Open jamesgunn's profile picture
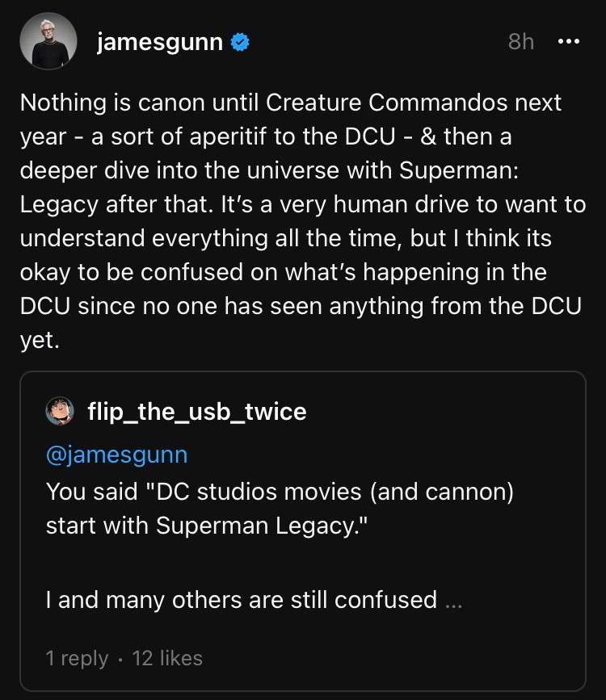The height and width of the screenshot is (700, 606). (x=48, y=40)
